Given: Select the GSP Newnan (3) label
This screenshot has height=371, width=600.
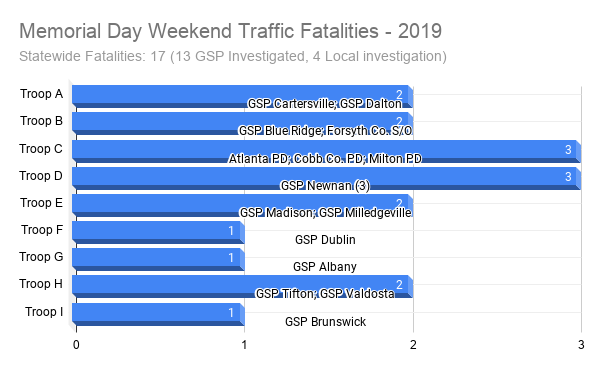Looking at the screenshot, I should pos(325,186).
